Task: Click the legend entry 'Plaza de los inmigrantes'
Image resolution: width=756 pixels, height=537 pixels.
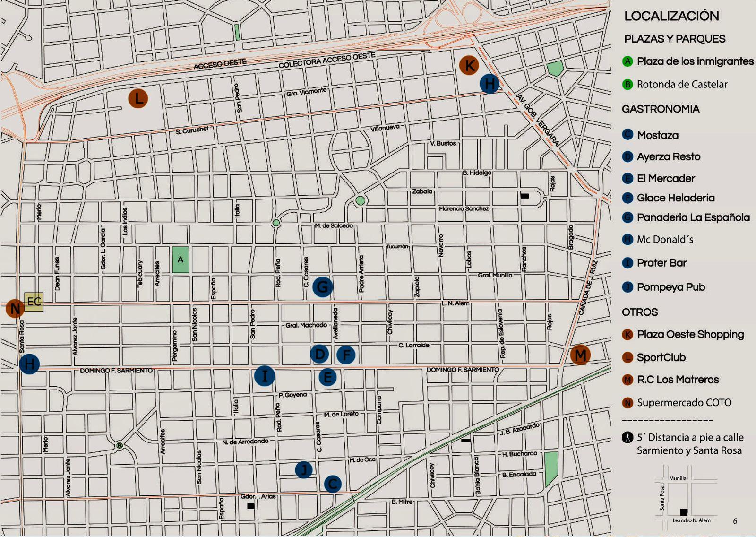Action: click(x=695, y=61)
